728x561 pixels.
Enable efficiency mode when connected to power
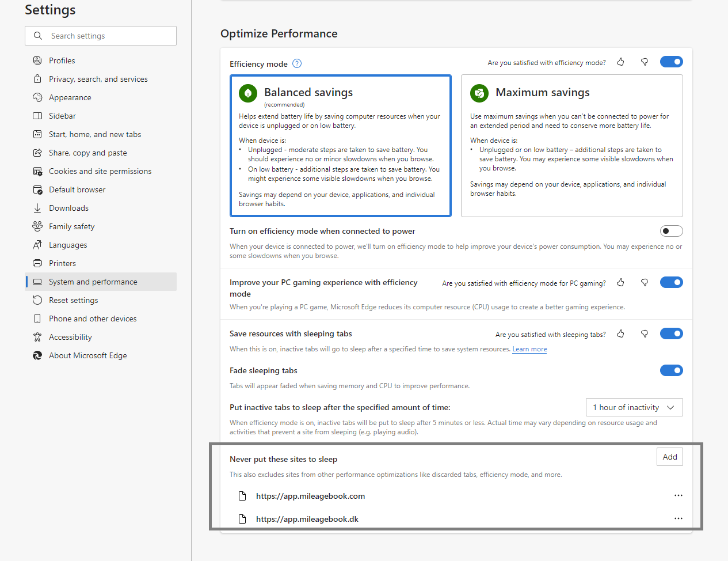[672, 231]
